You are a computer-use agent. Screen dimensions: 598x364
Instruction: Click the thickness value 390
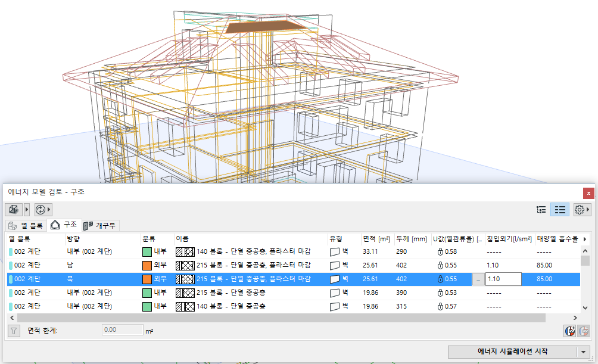(x=401, y=293)
